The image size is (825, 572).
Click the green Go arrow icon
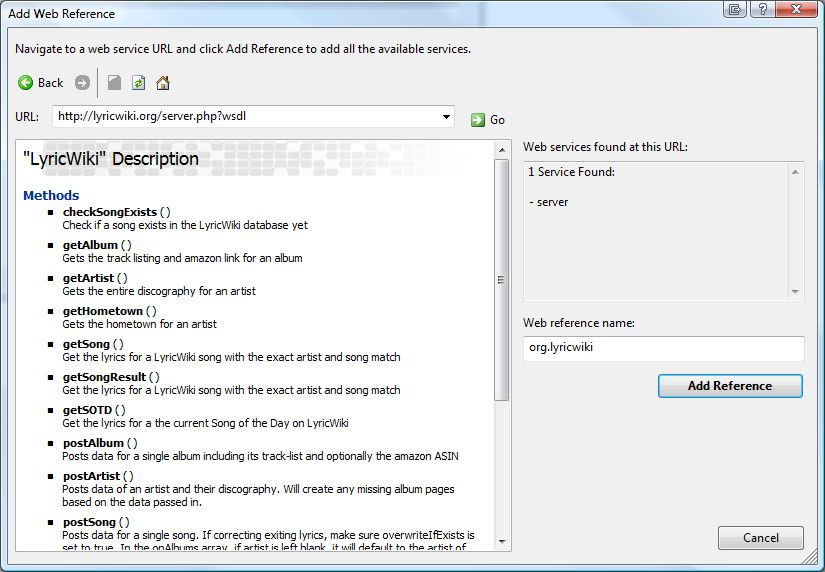pos(478,120)
